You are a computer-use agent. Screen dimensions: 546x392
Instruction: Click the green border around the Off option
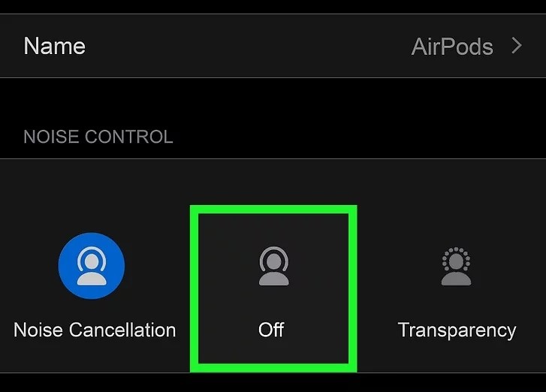[x=273, y=210]
